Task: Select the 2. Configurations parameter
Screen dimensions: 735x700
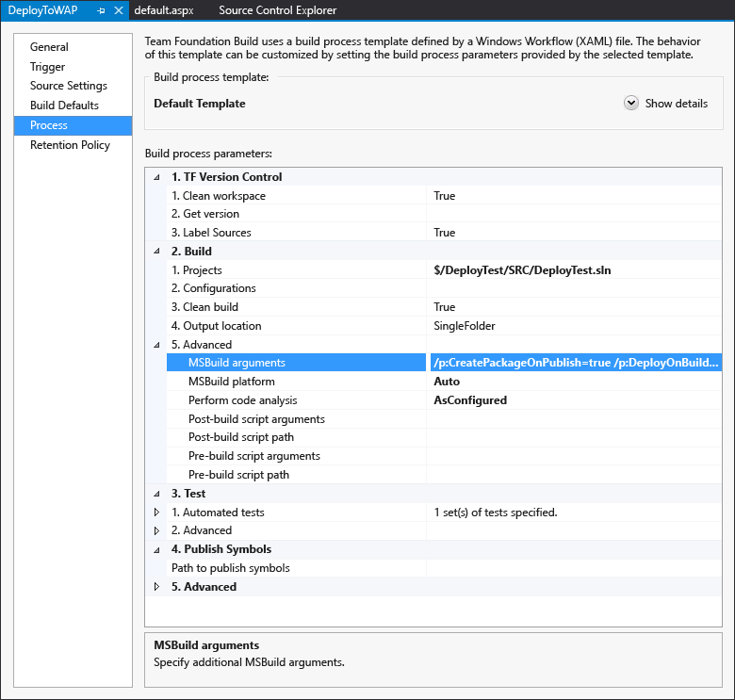Action: (296, 288)
